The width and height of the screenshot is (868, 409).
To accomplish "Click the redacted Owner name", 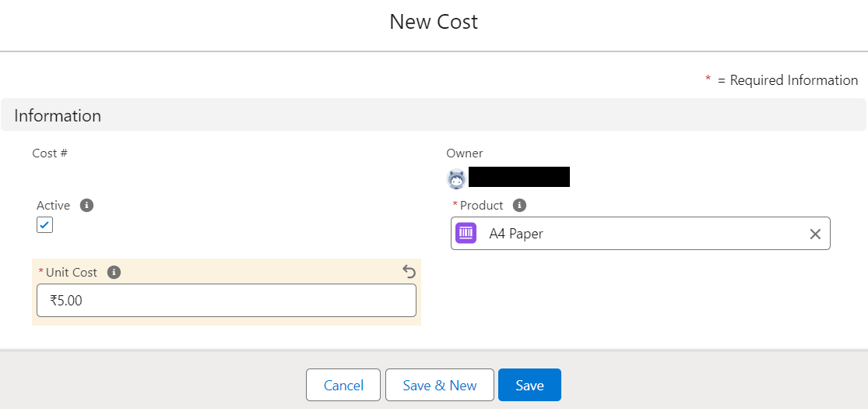I will 519,177.
